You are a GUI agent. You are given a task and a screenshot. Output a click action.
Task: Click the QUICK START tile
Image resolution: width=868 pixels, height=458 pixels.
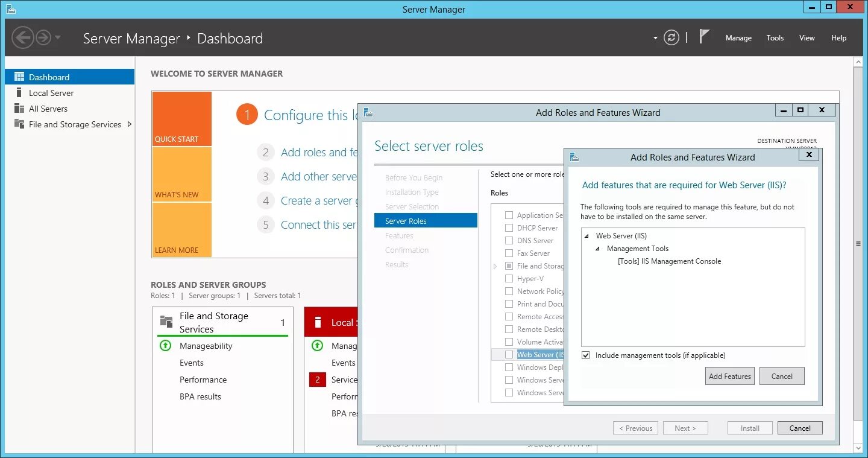click(x=181, y=119)
